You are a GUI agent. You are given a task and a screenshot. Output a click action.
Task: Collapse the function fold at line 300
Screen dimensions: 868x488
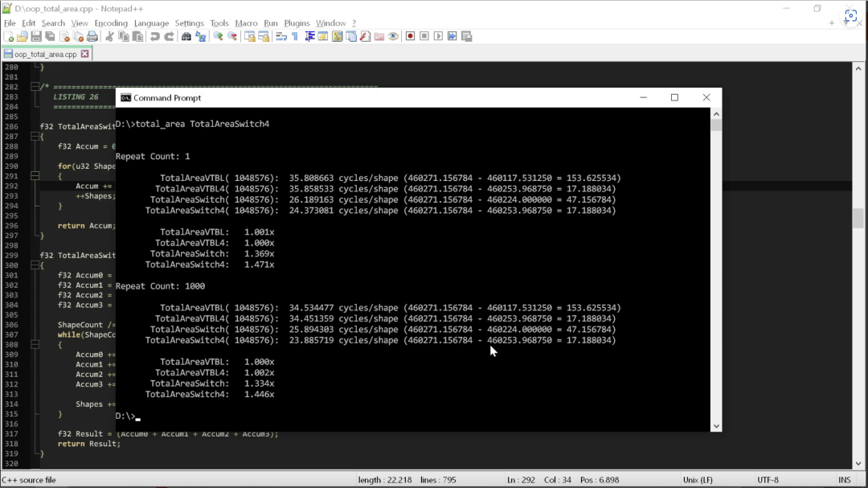(35, 265)
